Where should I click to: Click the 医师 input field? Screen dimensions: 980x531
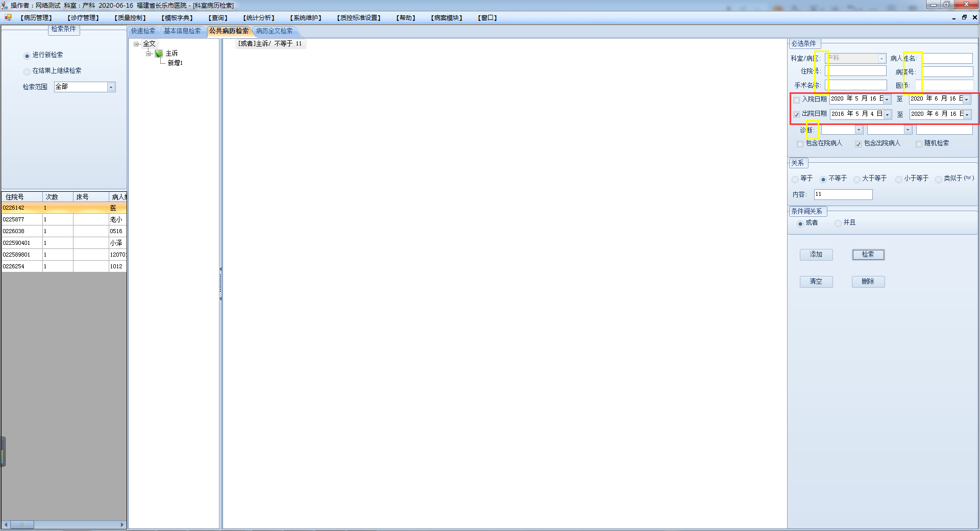944,85
